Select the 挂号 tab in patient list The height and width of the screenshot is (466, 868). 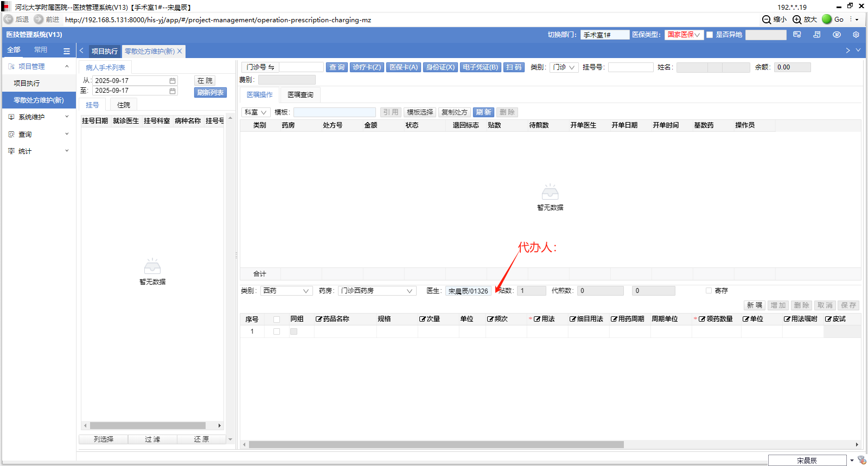(x=92, y=105)
